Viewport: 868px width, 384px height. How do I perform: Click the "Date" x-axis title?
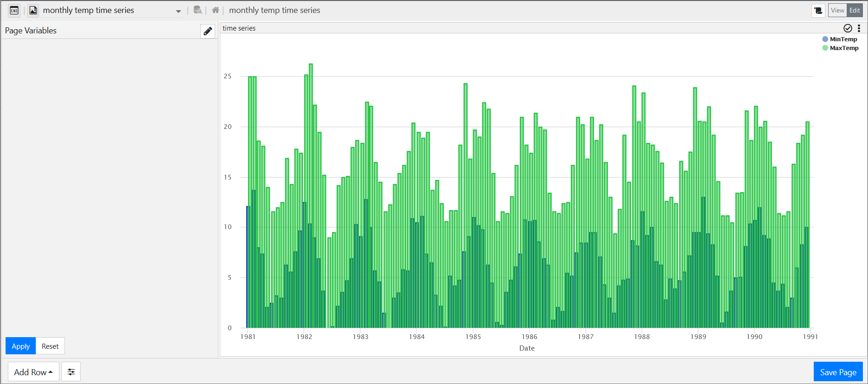pos(527,348)
